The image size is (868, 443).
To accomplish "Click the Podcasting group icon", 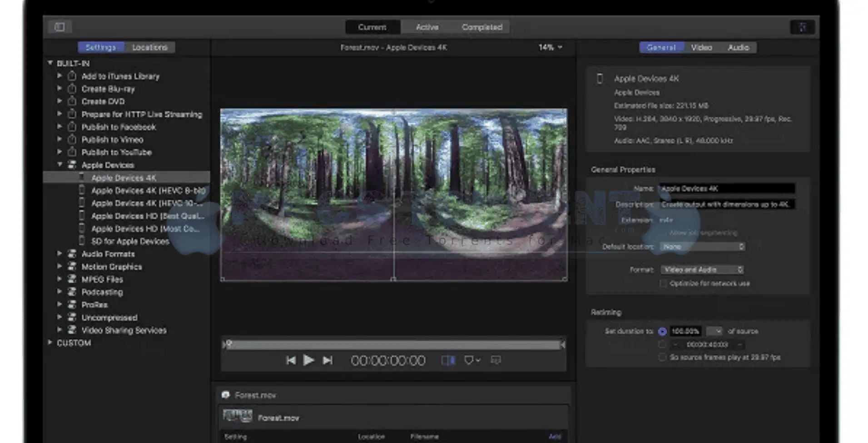I will 72,292.
